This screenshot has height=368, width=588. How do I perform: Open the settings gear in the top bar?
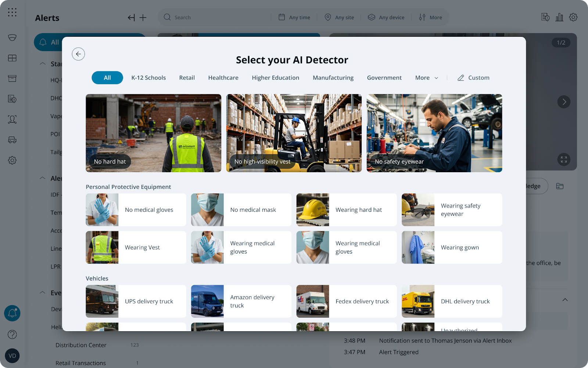[x=573, y=17]
